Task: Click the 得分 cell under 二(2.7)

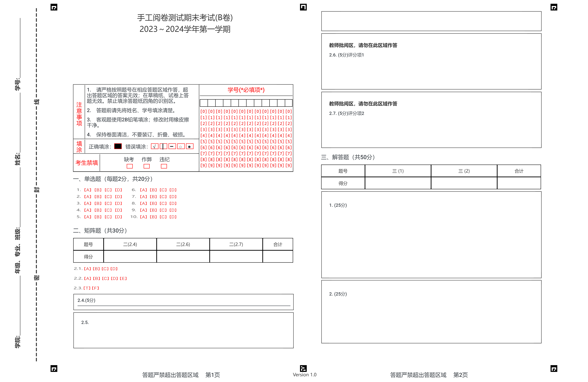Action: tap(236, 256)
